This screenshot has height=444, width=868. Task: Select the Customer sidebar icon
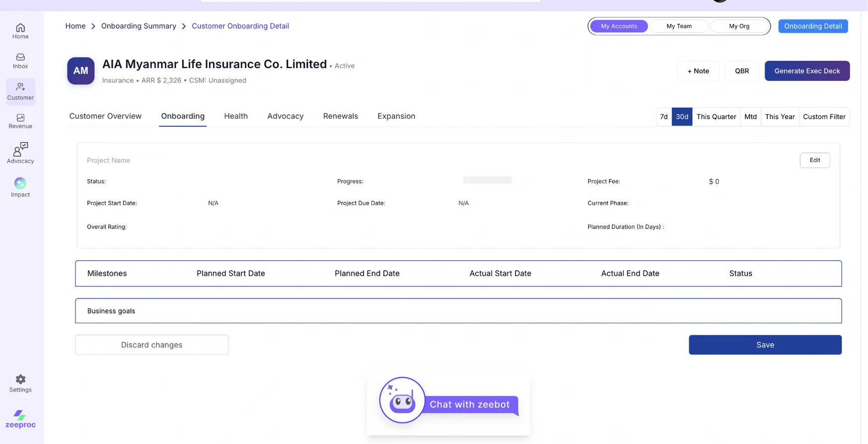tap(20, 91)
